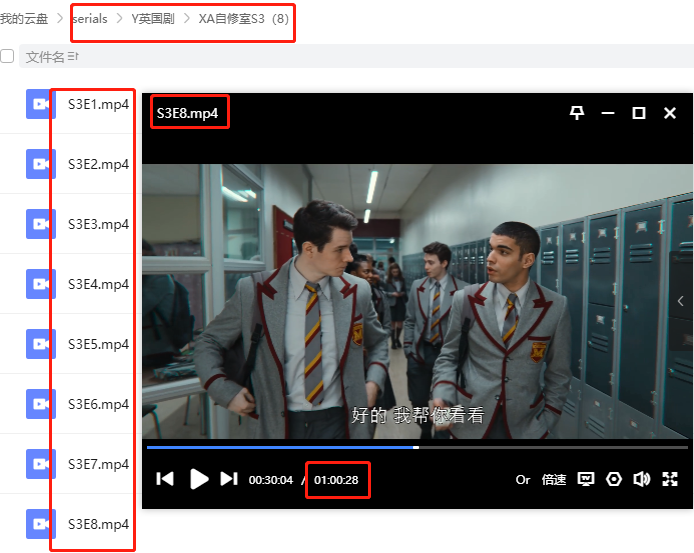The image size is (694, 553).
Task: Open player settings hexagon icon
Action: pyautogui.click(x=614, y=479)
